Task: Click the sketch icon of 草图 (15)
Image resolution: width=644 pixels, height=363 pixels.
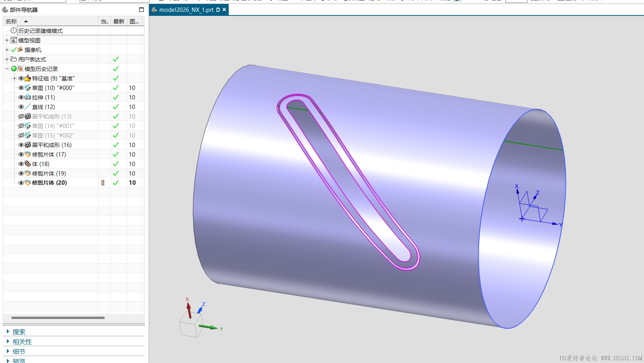Action: tap(28, 135)
